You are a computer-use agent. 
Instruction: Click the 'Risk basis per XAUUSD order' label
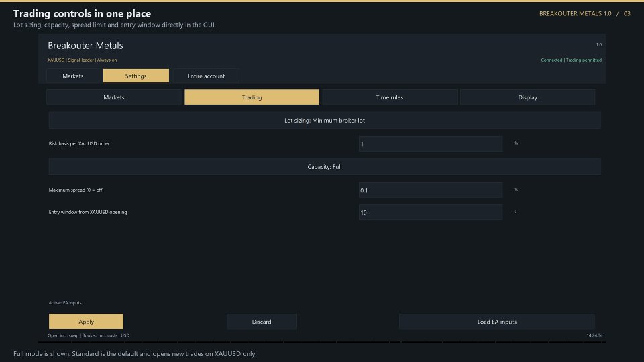(x=79, y=143)
